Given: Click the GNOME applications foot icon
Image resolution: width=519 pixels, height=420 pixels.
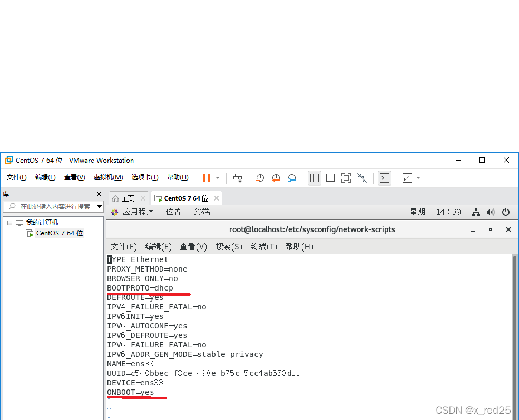Looking at the screenshot, I should coord(115,212).
